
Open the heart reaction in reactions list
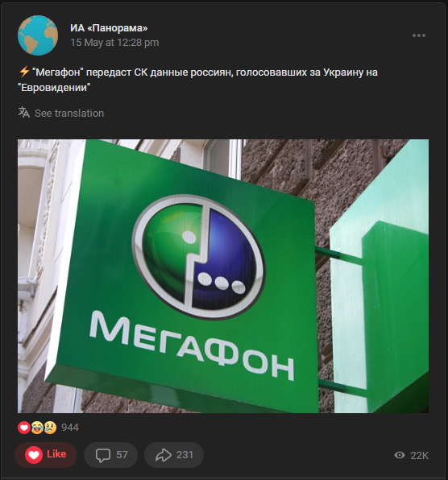24,428
